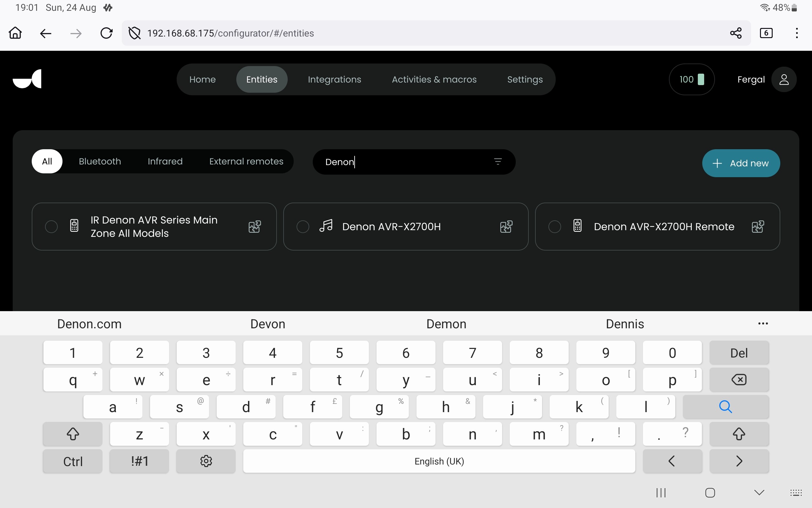The width and height of the screenshot is (812, 508).
Task: Tap the number 5 key
Action: coord(339,353)
